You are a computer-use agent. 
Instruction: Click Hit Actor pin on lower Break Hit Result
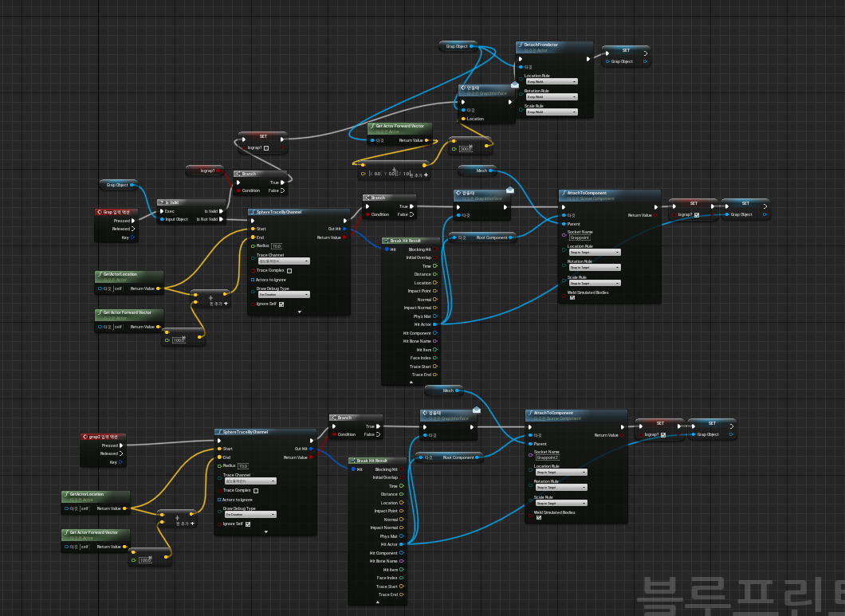click(402, 544)
